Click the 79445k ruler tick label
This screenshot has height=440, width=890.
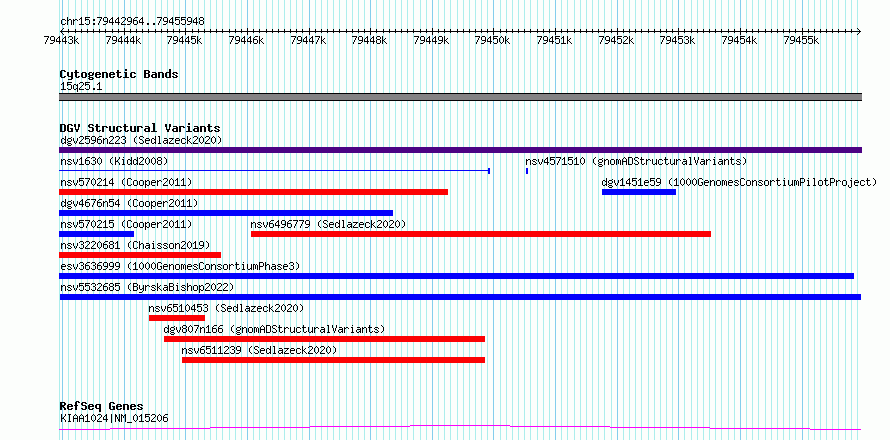[184, 40]
